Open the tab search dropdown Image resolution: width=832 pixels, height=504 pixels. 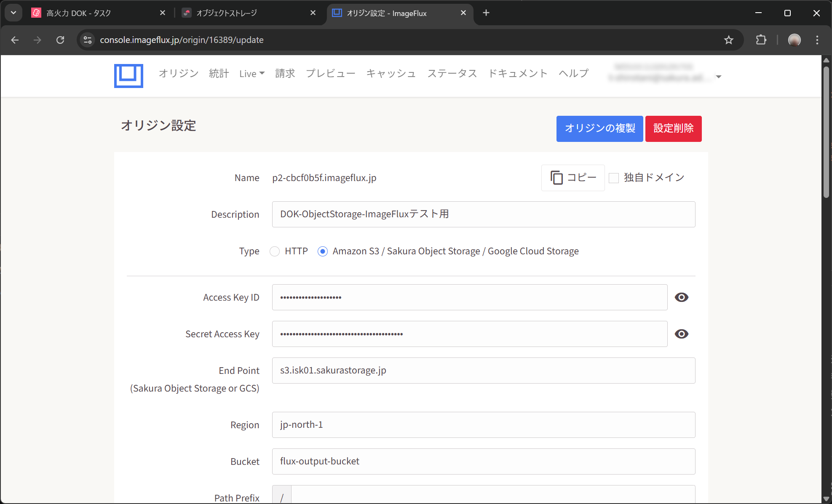coord(13,13)
